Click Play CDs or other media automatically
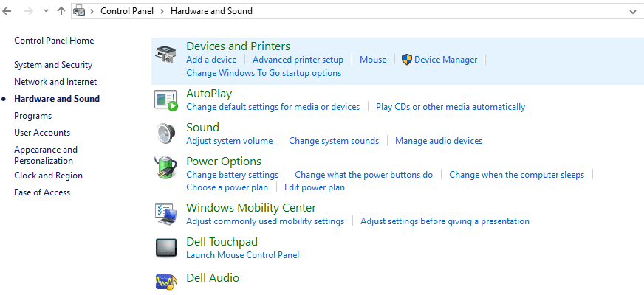Image resolution: width=644 pixels, height=295 pixels. pyautogui.click(x=451, y=107)
